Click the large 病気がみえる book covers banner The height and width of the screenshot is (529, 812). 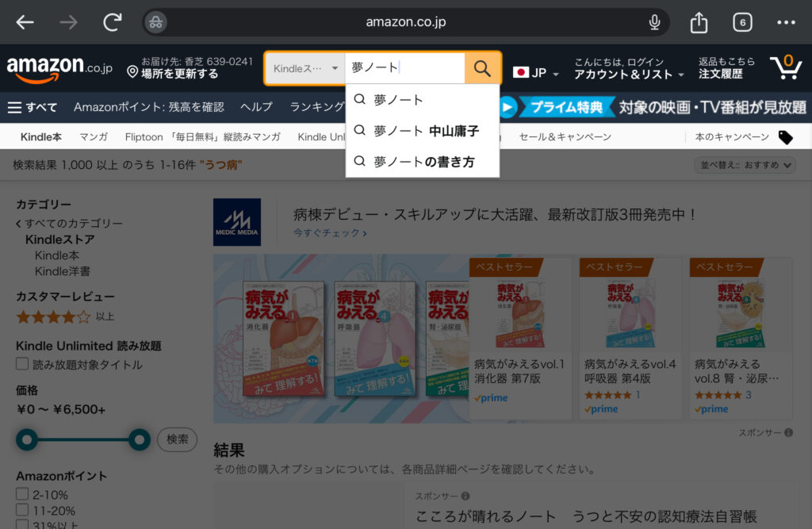pyautogui.click(x=341, y=339)
